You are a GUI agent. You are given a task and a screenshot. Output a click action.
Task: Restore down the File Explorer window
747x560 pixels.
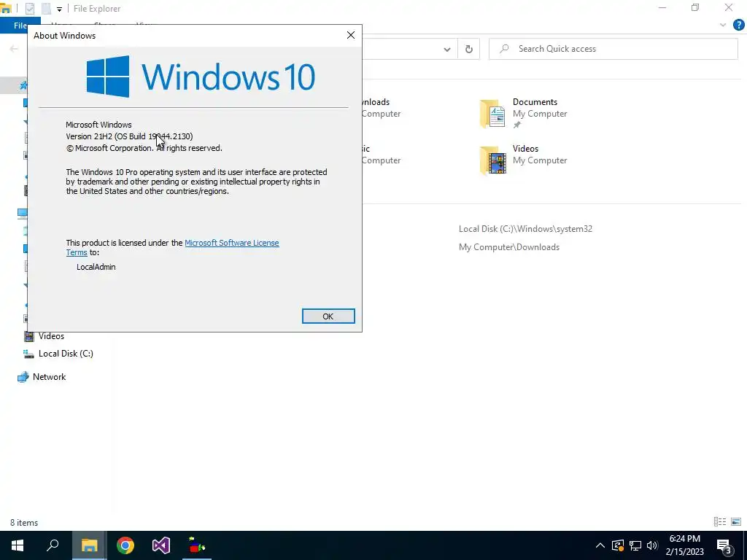pos(695,8)
